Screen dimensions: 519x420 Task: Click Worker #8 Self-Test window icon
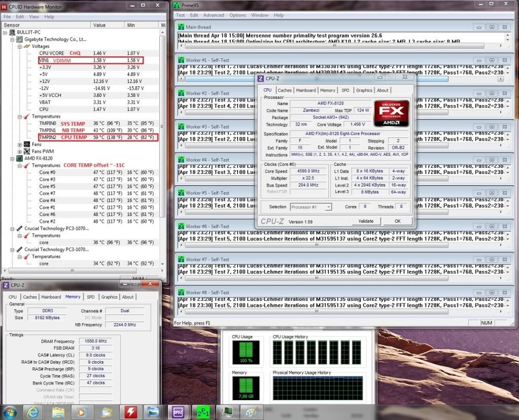pyautogui.click(x=181, y=293)
